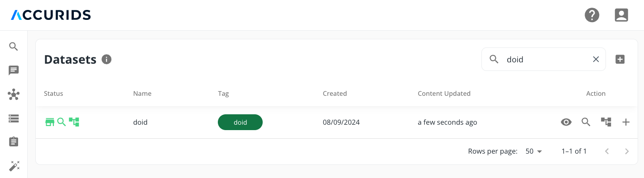The image size is (644, 178).
Task: Open the user account profile icon
Action: pos(621,15)
